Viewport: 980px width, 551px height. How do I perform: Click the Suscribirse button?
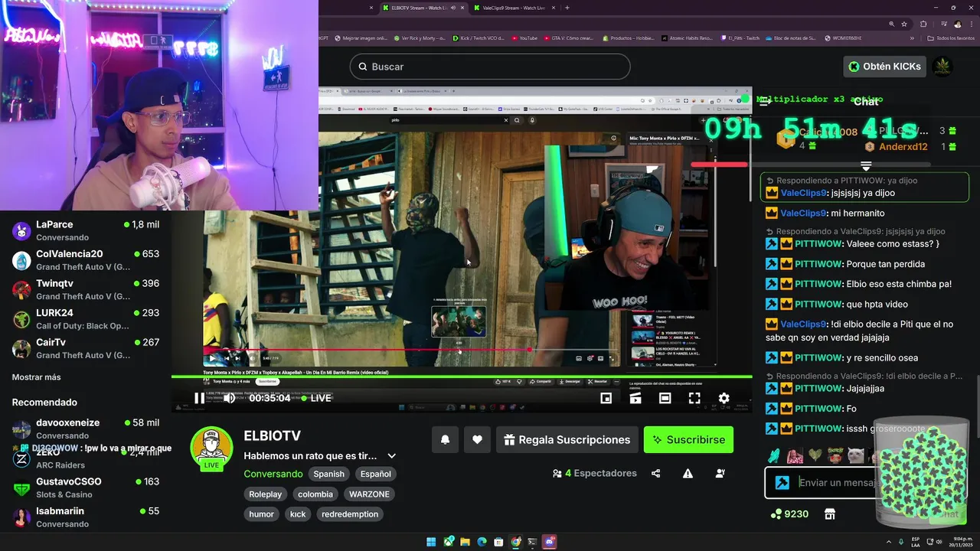(x=688, y=439)
